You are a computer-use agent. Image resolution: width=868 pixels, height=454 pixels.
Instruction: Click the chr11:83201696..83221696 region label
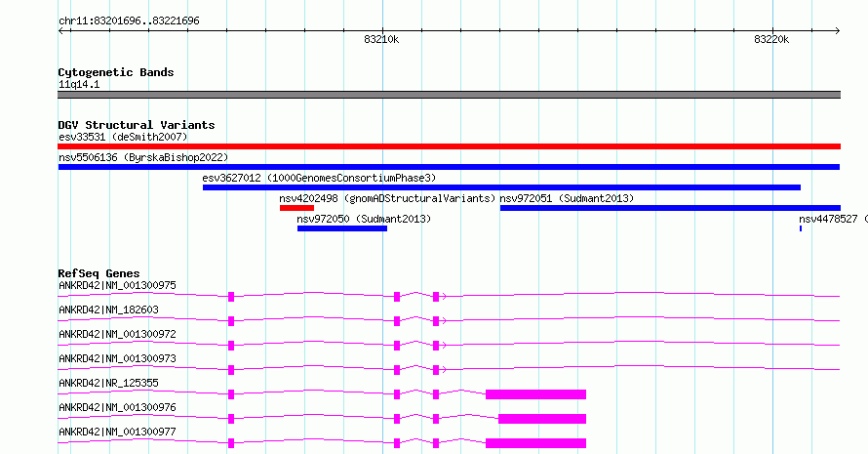(129, 21)
